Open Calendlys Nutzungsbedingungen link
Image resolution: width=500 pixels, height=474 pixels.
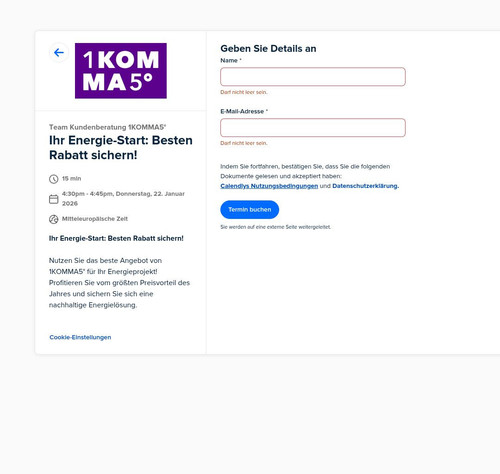269,186
